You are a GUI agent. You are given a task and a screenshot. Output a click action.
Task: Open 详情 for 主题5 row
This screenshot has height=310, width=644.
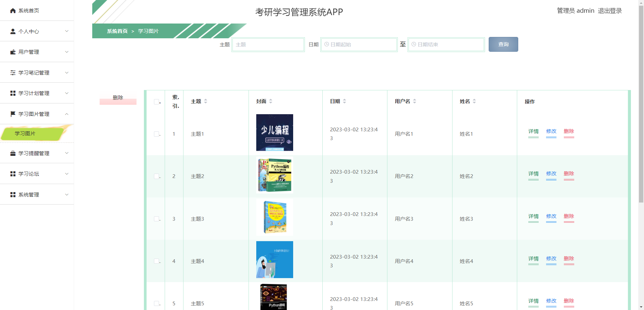[x=533, y=301]
